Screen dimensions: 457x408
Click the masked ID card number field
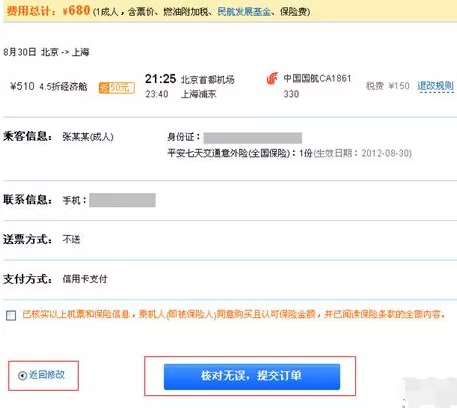(253, 138)
